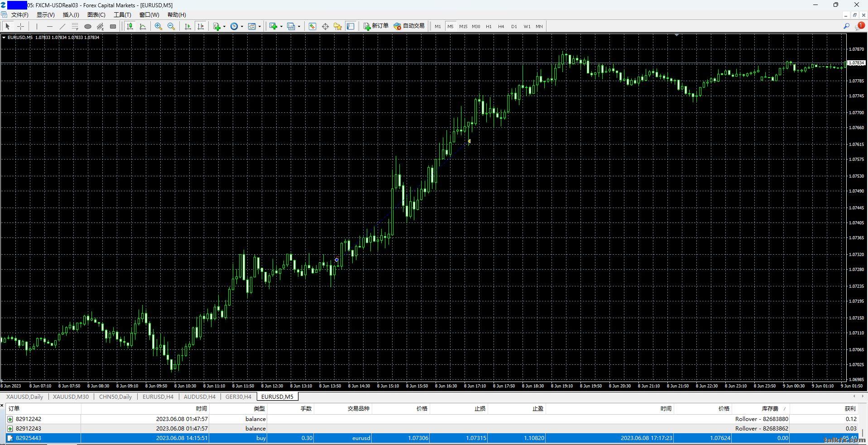Expand the EURUSD,M5 chart title triangle
Viewport: 868px width, 445px height.
click(x=4, y=38)
